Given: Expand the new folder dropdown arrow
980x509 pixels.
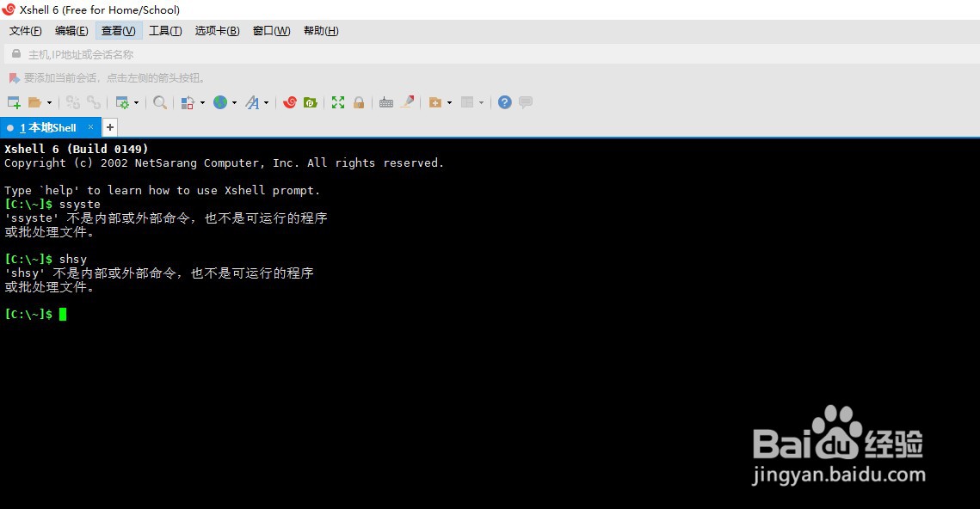Looking at the screenshot, I should tap(449, 102).
